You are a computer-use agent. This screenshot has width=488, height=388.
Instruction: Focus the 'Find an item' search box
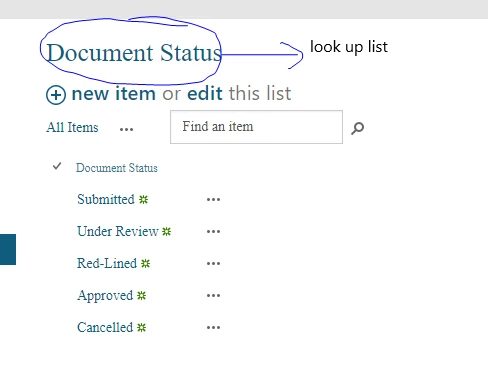[256, 127]
